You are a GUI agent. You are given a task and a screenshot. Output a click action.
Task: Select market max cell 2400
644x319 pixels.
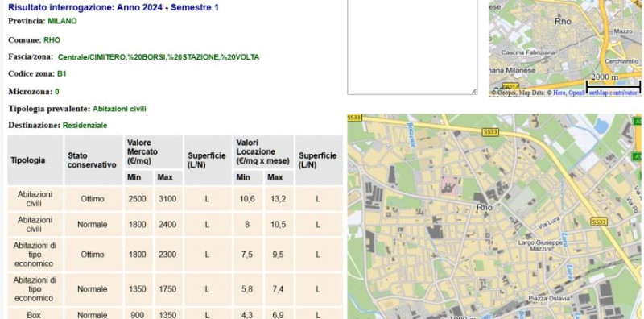point(167,225)
